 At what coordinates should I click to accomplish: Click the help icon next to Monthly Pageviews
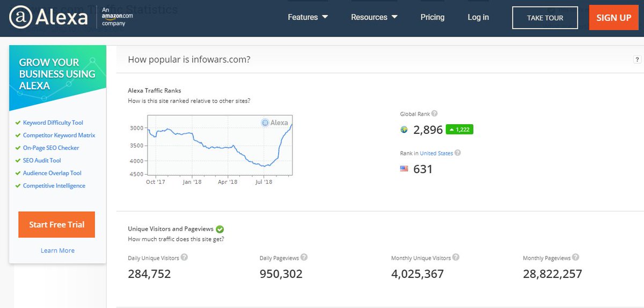click(x=575, y=257)
